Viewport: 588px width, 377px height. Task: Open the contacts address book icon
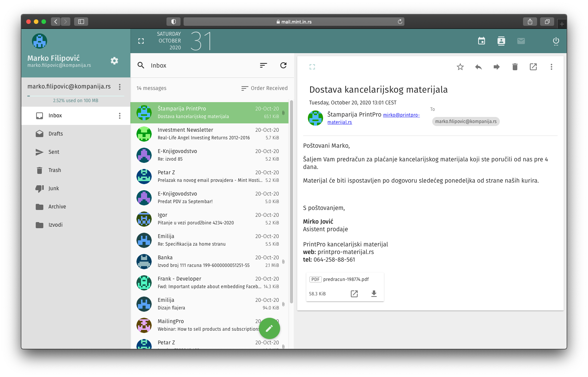pyautogui.click(x=501, y=41)
